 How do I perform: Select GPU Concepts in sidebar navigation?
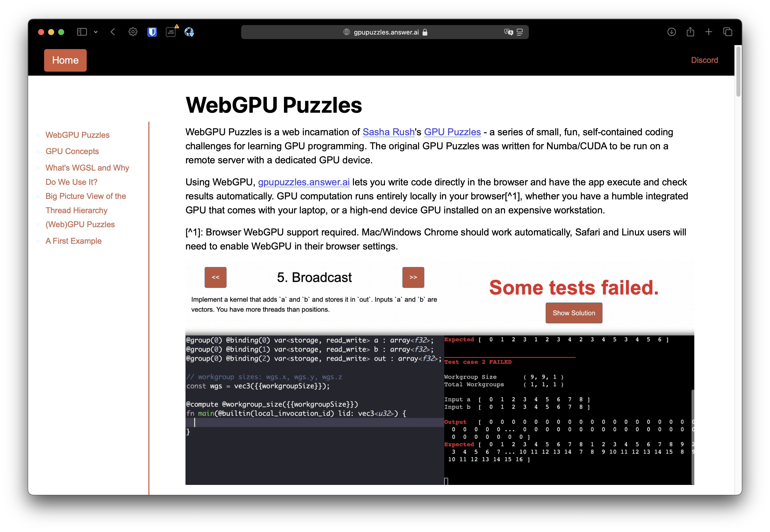click(x=72, y=151)
